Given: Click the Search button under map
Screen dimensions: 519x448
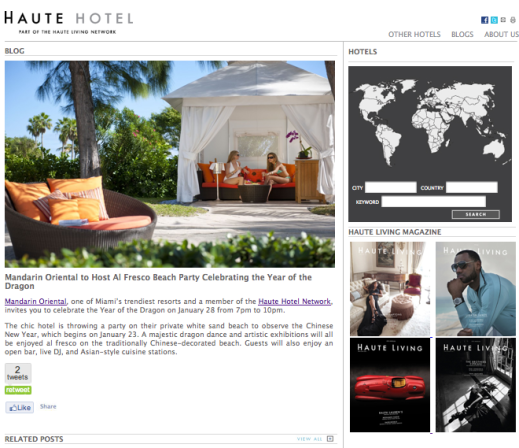Looking at the screenshot, I should [476, 214].
